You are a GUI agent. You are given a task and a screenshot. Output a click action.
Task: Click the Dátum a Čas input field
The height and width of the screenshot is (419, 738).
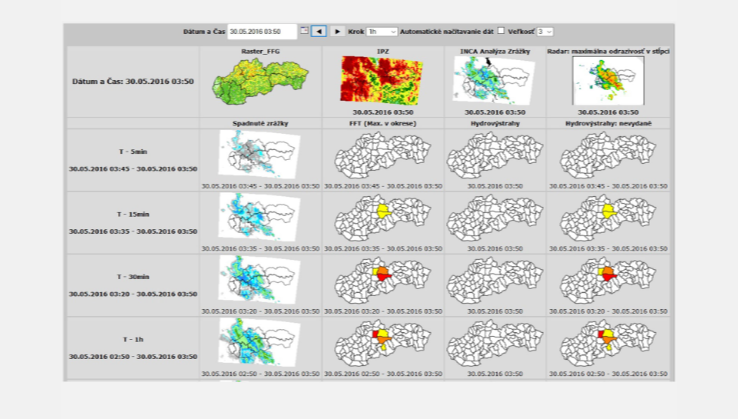262,32
